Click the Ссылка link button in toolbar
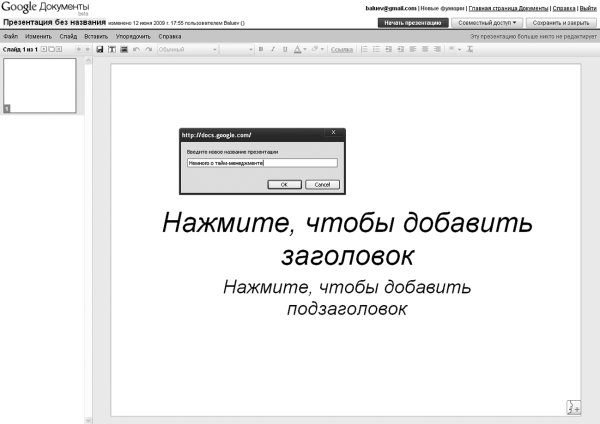 coord(341,50)
